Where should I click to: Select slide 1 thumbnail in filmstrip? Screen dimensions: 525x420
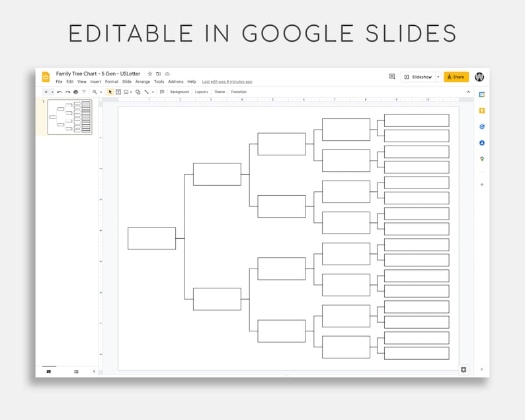coord(69,117)
